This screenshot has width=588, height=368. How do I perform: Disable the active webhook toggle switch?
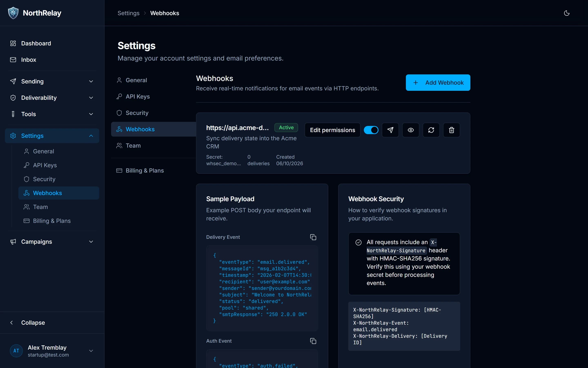[371, 130]
